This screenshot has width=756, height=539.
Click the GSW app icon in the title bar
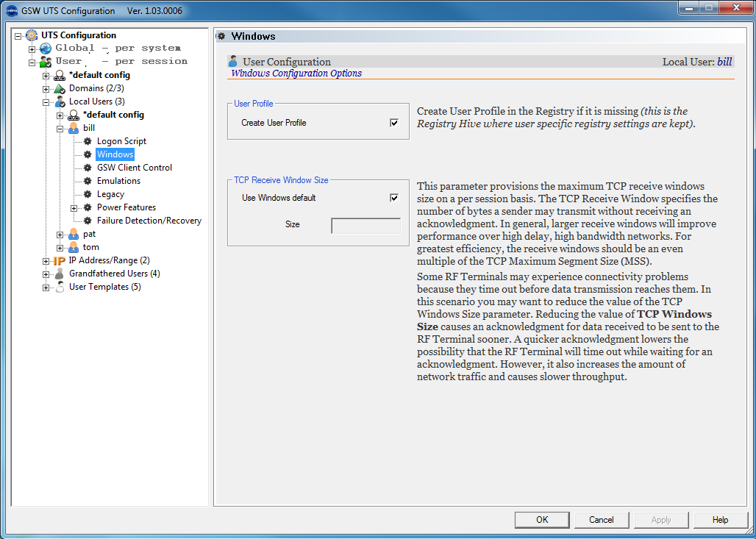point(11,10)
